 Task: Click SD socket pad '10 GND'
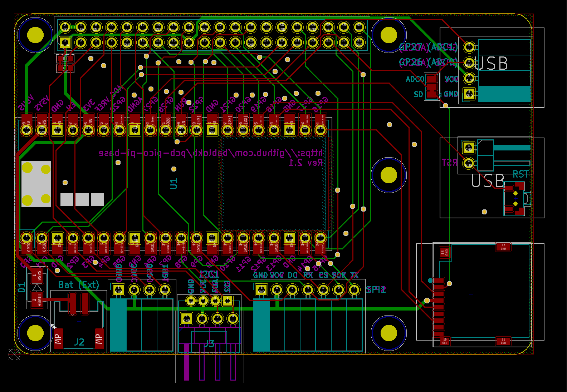click(445, 341)
